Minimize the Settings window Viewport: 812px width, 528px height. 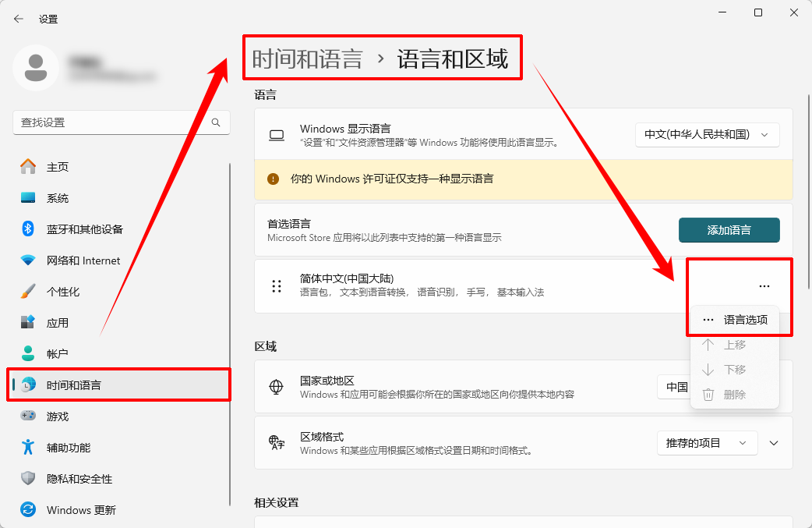pos(722,12)
